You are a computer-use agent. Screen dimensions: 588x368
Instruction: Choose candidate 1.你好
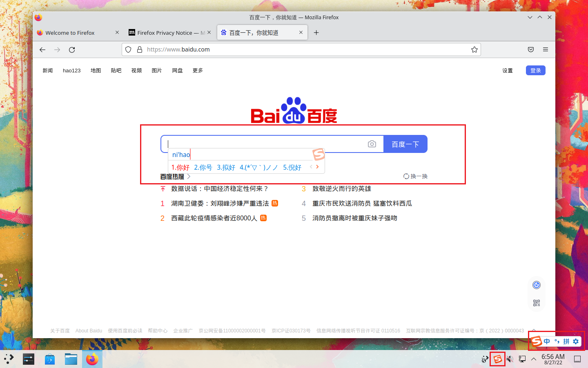180,167
